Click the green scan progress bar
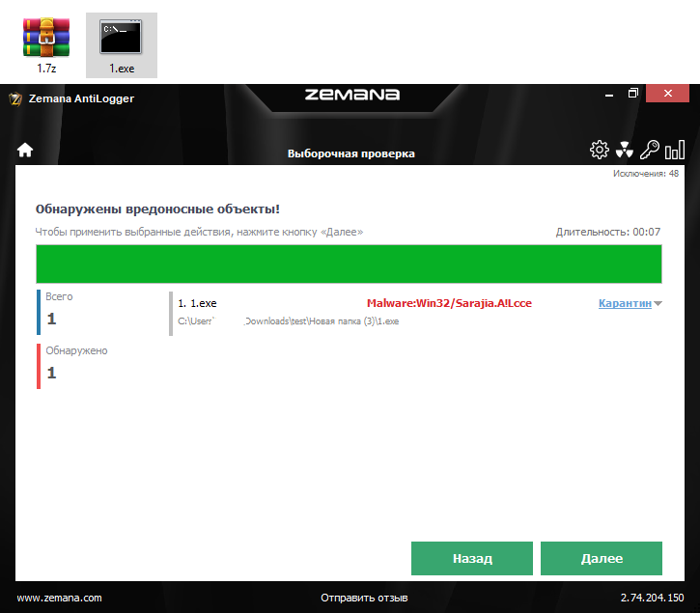The image size is (700, 613). click(x=349, y=264)
